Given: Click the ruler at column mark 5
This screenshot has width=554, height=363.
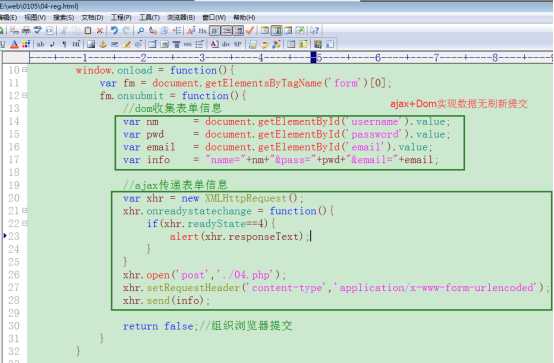Looking at the screenshot, I should click(x=319, y=58).
